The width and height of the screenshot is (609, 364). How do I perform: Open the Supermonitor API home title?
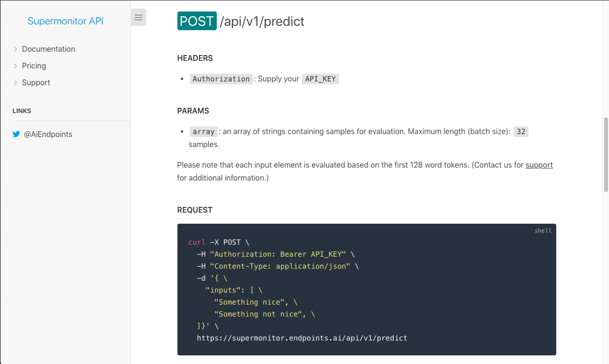[65, 21]
